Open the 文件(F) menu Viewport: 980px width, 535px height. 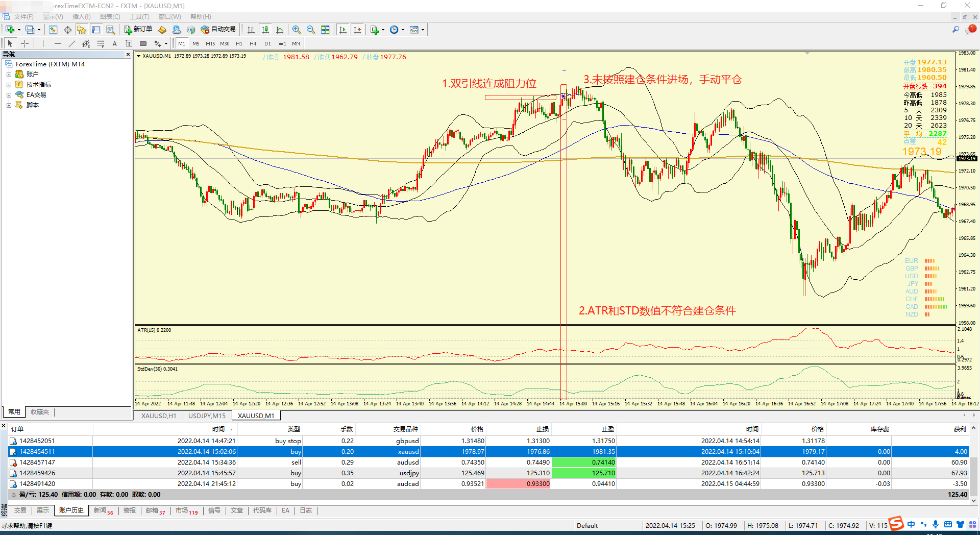[24, 17]
